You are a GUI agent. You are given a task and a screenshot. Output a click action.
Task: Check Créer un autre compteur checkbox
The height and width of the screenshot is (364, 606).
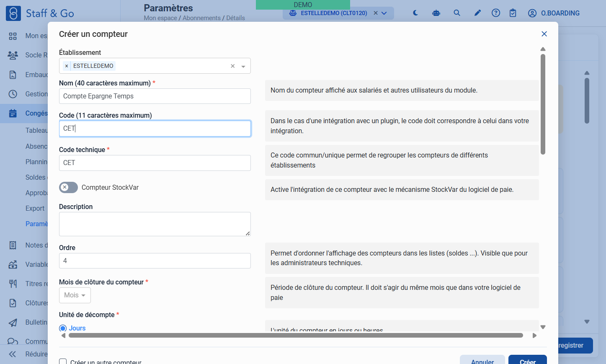(63, 361)
